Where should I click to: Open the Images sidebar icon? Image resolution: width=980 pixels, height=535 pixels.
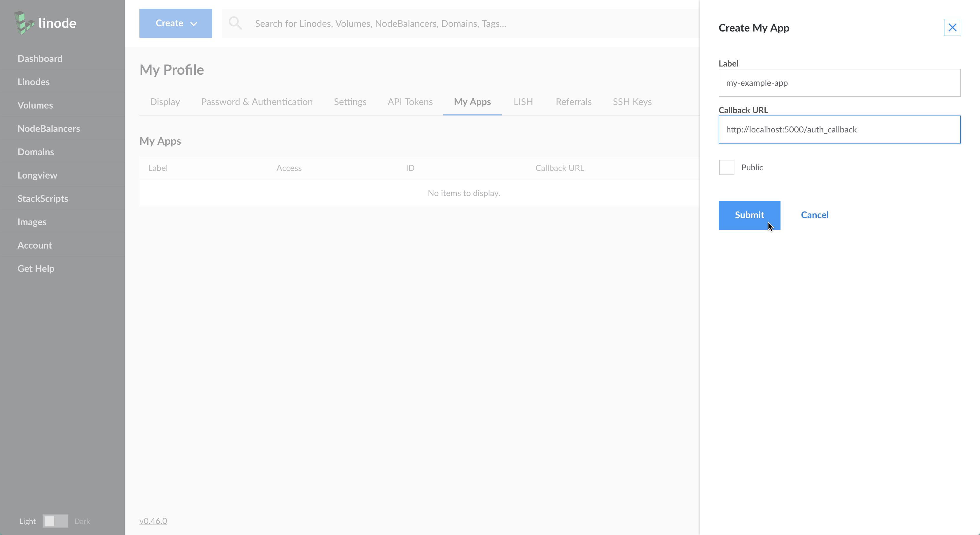[32, 221]
